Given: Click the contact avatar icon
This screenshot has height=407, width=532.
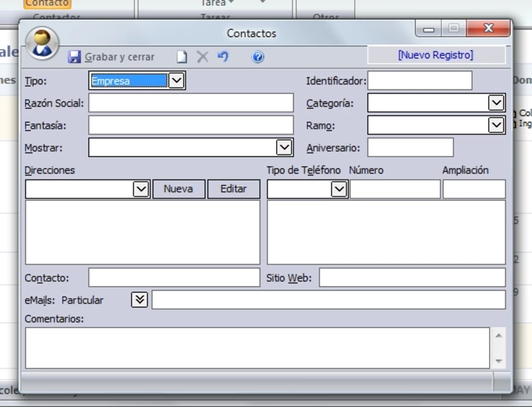Looking at the screenshot, I should point(42,43).
